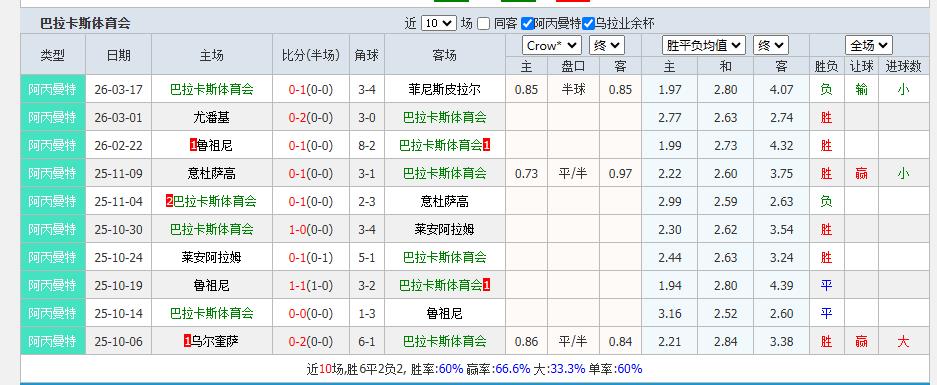Open the recent matches count dropdown showing 10
937x385 pixels.
coord(439,23)
